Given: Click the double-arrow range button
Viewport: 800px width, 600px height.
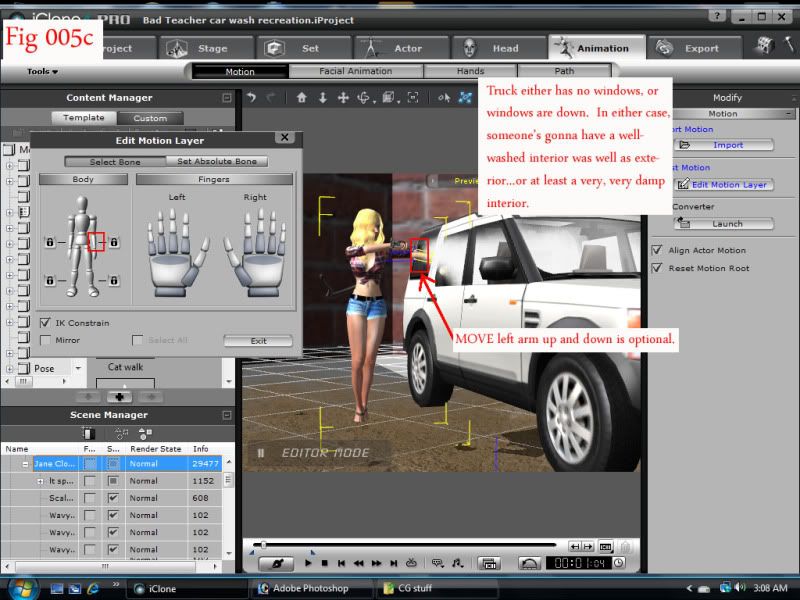Looking at the screenshot, I should click(x=581, y=547).
